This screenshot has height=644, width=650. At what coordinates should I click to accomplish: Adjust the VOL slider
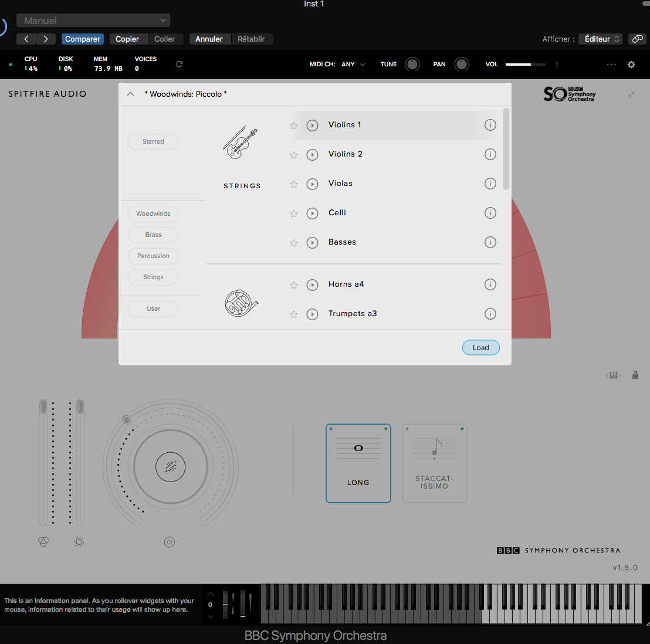click(x=525, y=65)
